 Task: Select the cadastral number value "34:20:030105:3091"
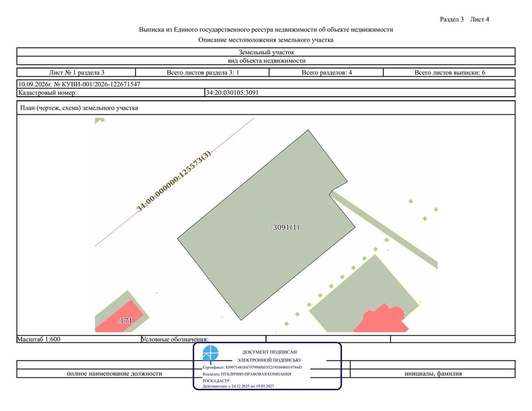[x=232, y=93]
